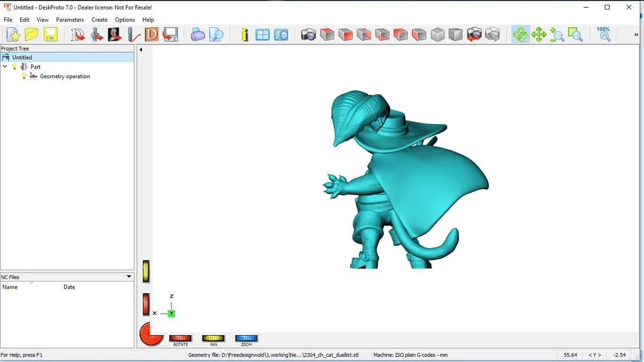This screenshot has width=644, height=362.
Task: Open a project with the yellow folder icon
Action: (x=32, y=35)
